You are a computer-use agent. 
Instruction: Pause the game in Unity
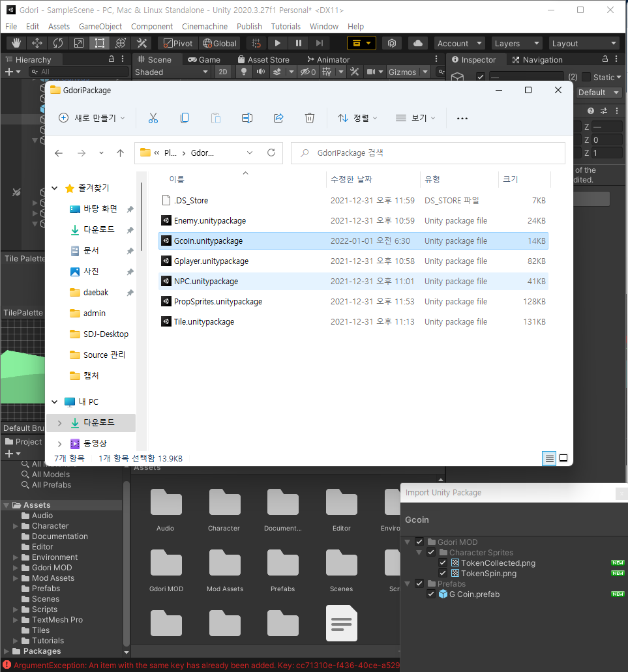tap(299, 43)
